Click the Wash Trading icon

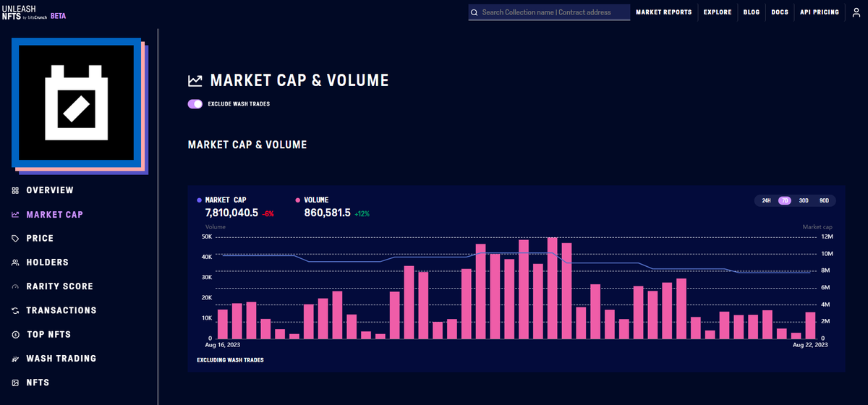click(x=15, y=359)
